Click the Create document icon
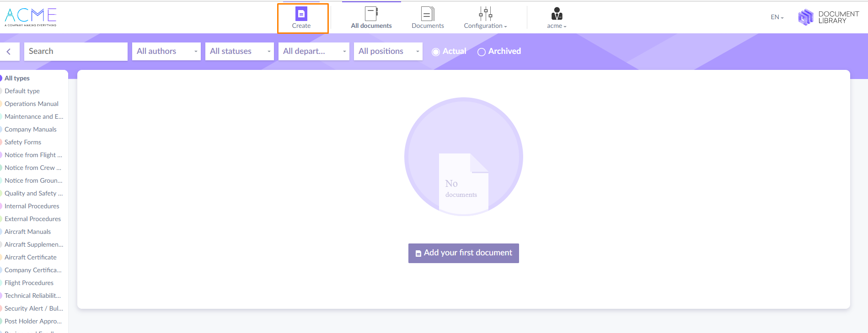This screenshot has width=868, height=333. coord(301,14)
